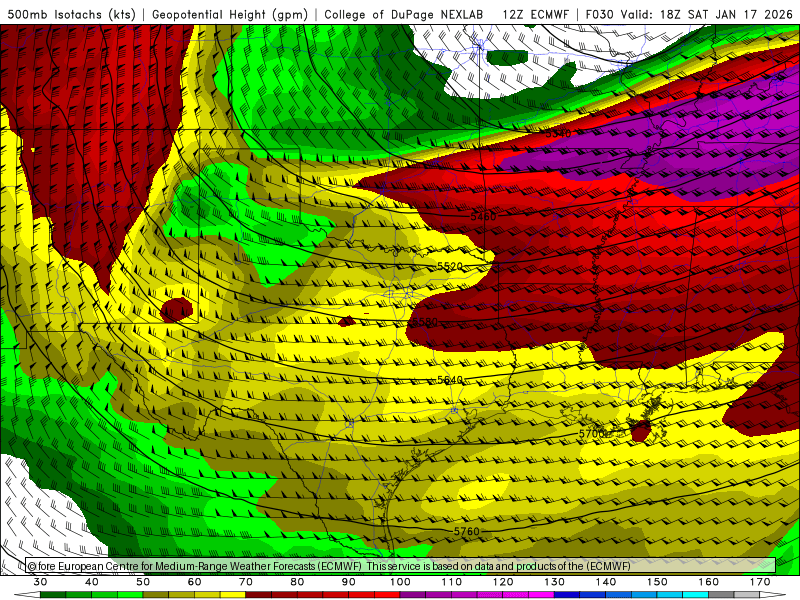Click the 5580 height contour label
This screenshot has width=800, height=600.
[x=425, y=322]
